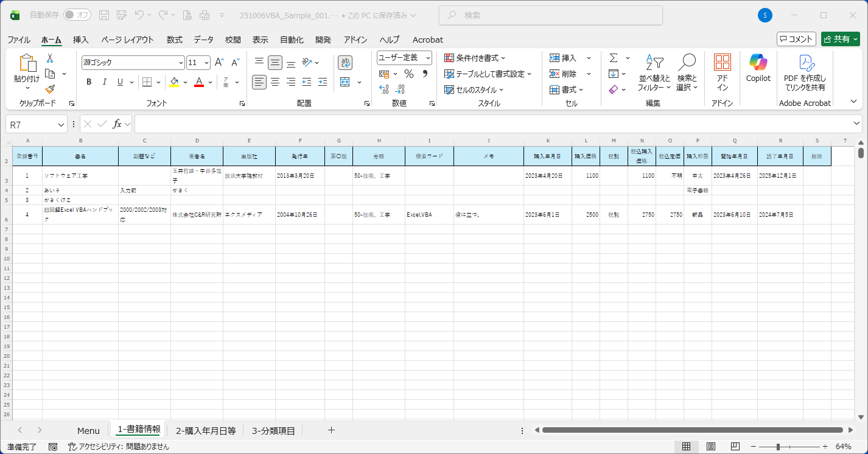Toggle the AutoSave switch

click(x=77, y=15)
